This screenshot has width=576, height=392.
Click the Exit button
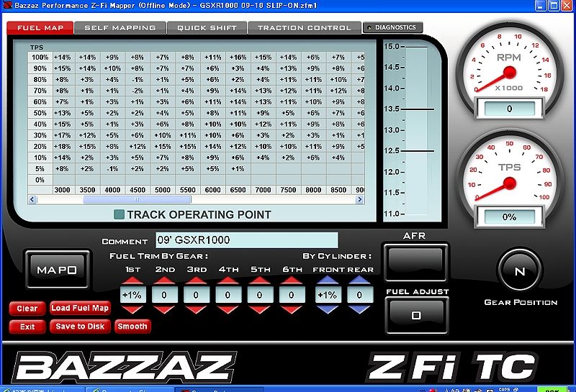(27, 327)
